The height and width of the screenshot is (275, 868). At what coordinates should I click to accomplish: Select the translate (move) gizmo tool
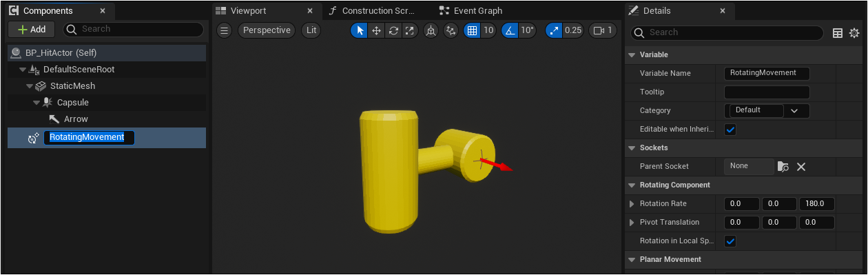click(x=377, y=30)
